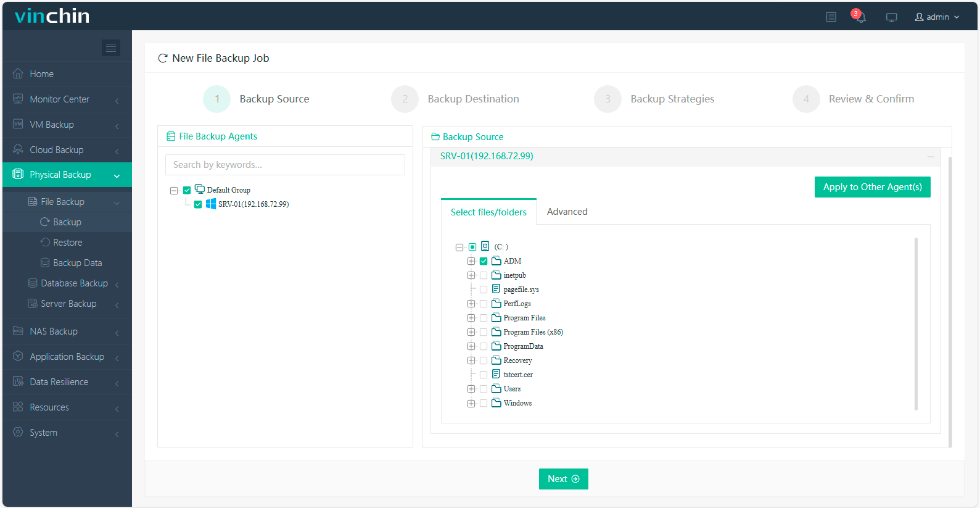Click the File Backup sidebar icon
The image size is (980, 508).
[x=33, y=202]
